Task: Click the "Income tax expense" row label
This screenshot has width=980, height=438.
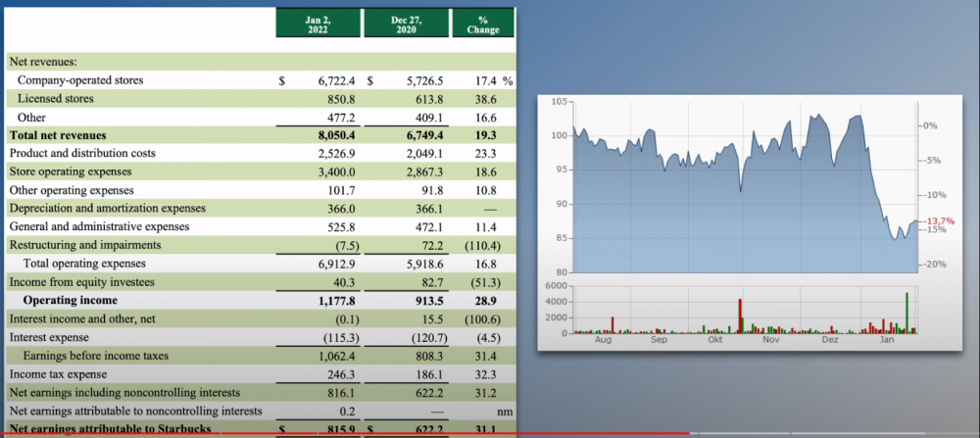Action: pyautogui.click(x=58, y=374)
